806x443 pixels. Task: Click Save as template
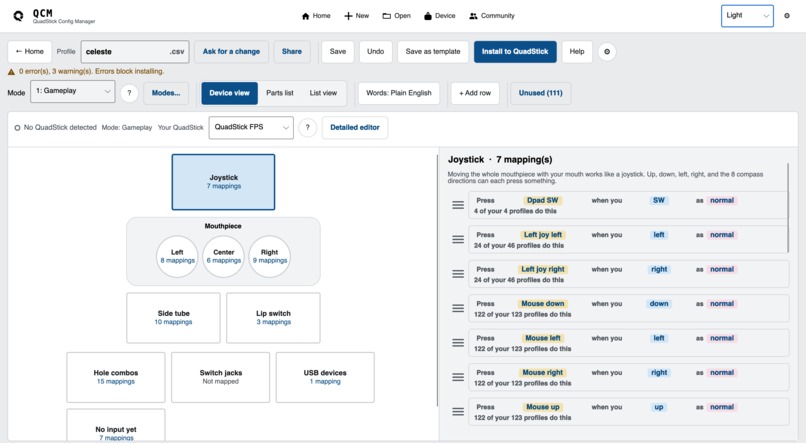433,51
